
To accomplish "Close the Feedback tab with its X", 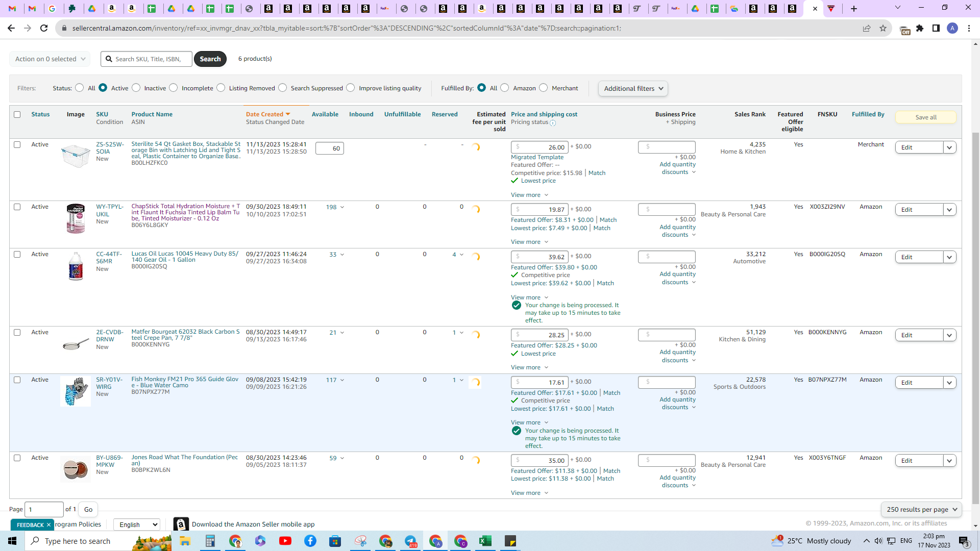I will tap(48, 525).
